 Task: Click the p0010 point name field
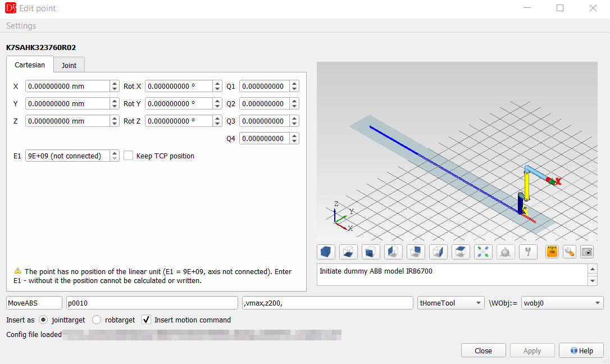[x=152, y=303]
